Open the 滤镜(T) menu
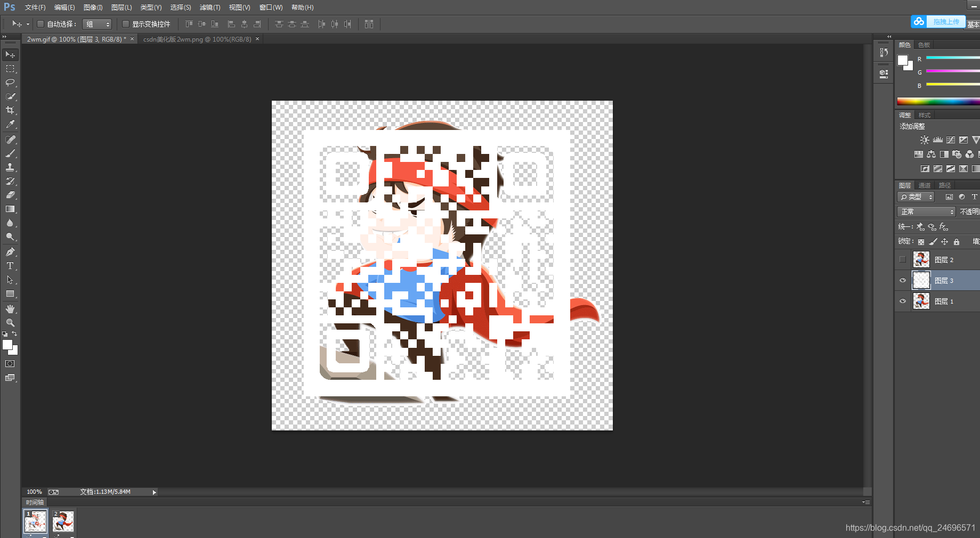Screen dimensions: 980x538 [x=210, y=7]
